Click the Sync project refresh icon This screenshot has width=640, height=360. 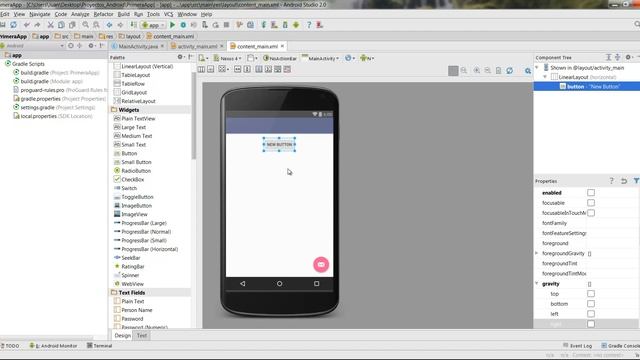tap(13, 25)
